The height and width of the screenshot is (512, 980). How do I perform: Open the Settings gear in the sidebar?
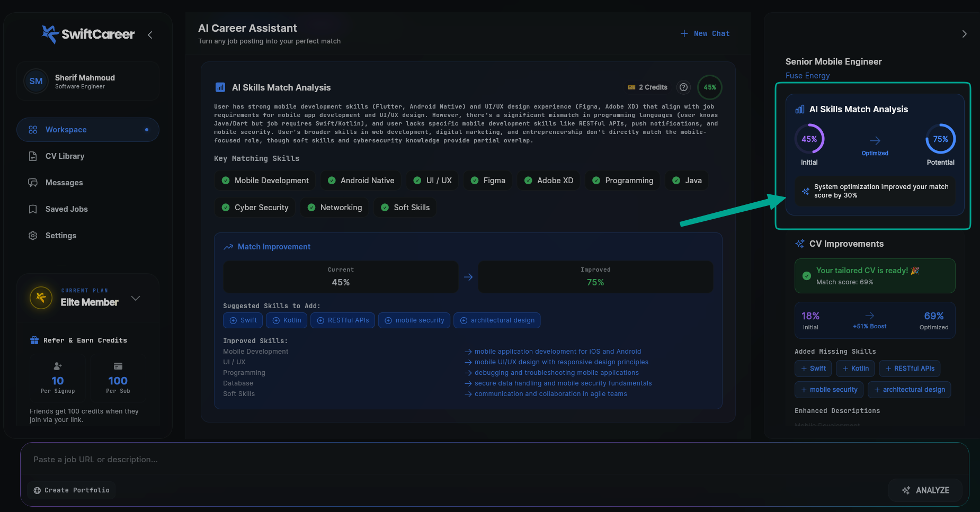33,235
